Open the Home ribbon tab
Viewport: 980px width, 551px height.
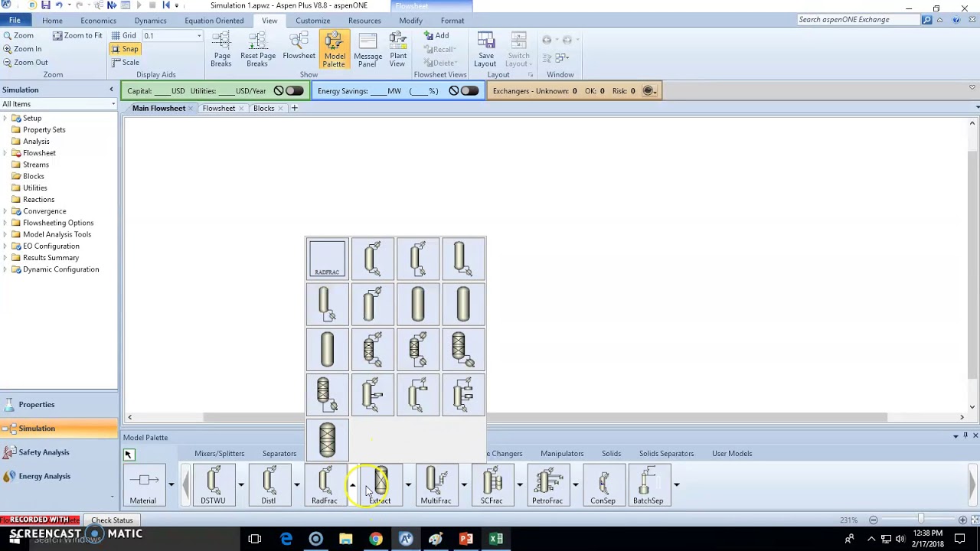pos(52,21)
